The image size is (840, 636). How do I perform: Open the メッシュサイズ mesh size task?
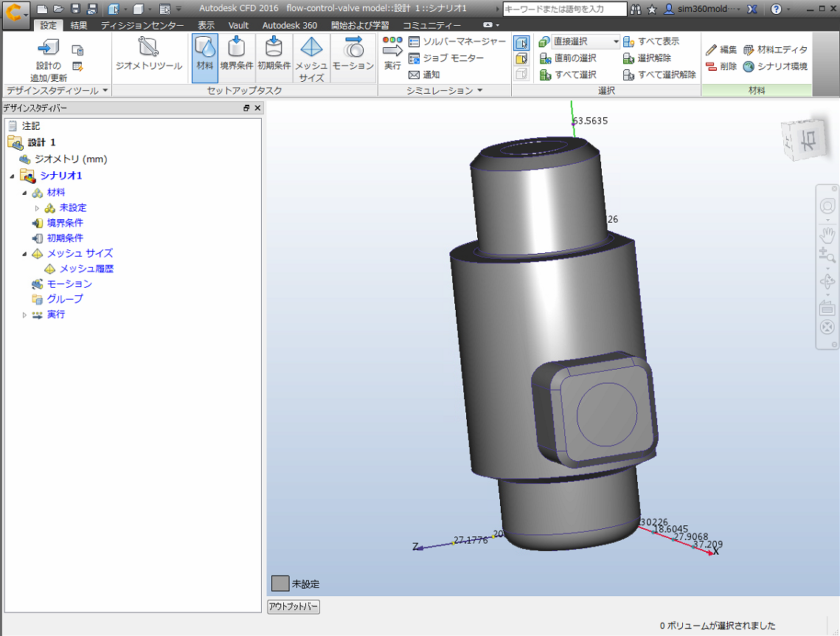pos(311,58)
